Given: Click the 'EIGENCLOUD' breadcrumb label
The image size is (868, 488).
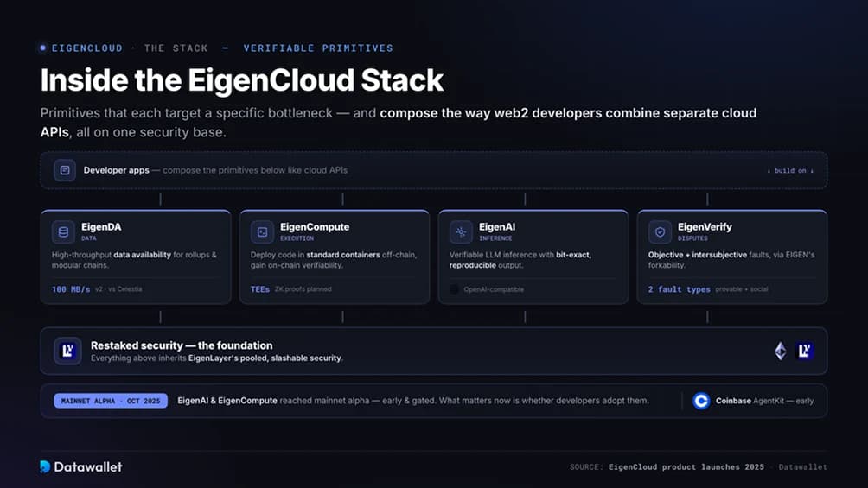Looking at the screenshot, I should click(87, 48).
